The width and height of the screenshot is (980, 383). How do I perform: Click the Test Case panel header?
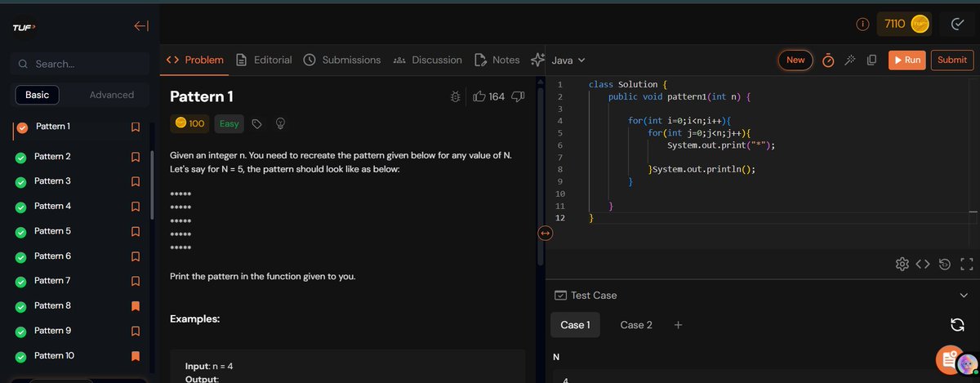click(763, 296)
